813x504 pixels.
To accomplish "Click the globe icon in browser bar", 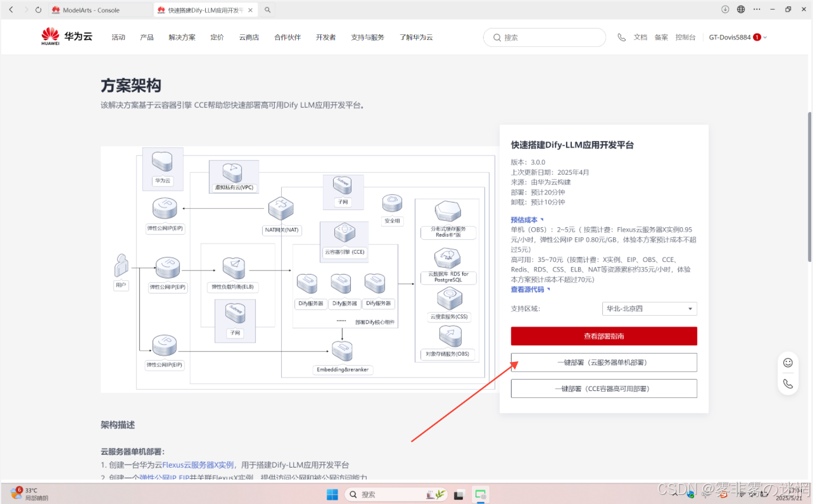I will tap(741, 9).
